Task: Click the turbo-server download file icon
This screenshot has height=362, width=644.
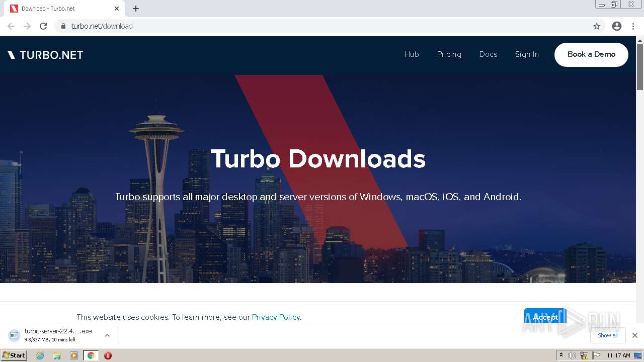Action: (14, 335)
